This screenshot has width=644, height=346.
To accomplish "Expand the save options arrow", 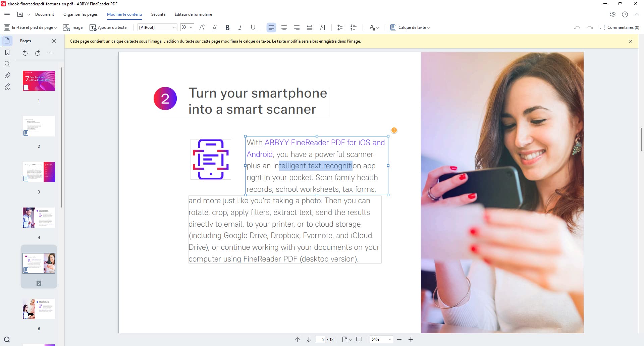I will coord(29,15).
